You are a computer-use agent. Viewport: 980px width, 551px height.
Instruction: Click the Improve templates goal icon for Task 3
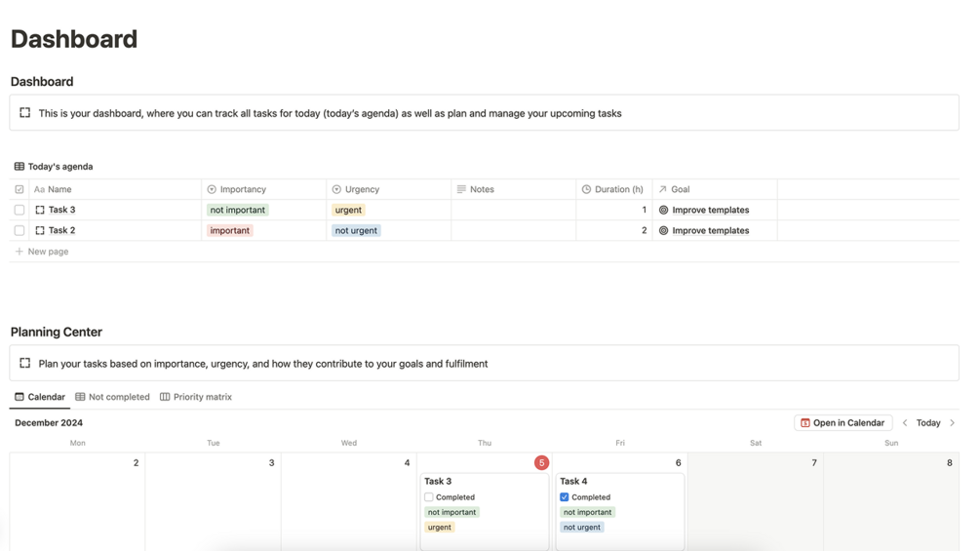664,210
